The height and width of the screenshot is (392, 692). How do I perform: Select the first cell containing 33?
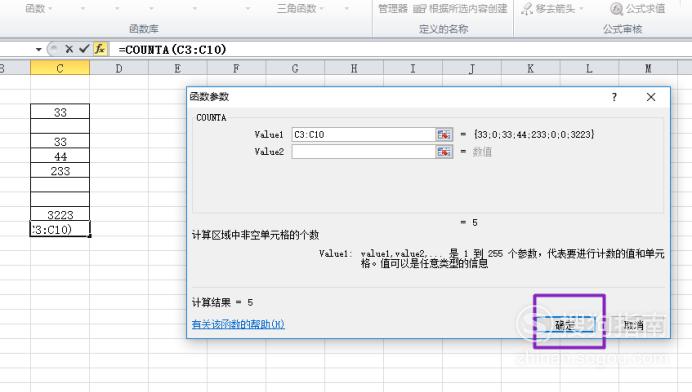[60, 112]
